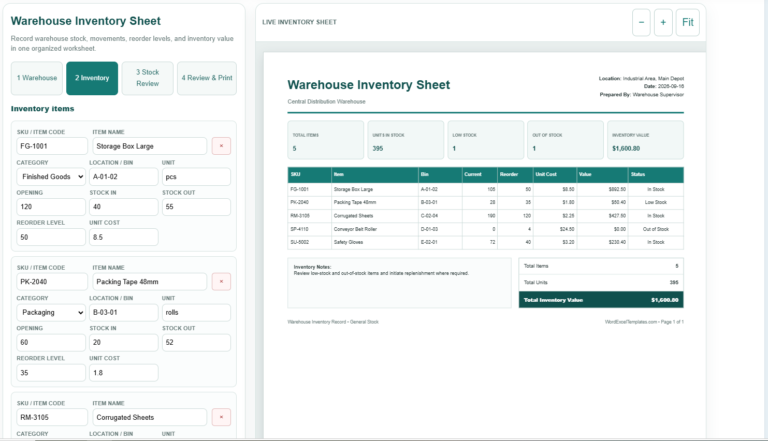Click the Conveyor Belt Roller item cell
Screen dimensions: 768x441
pyautogui.click(x=375, y=229)
